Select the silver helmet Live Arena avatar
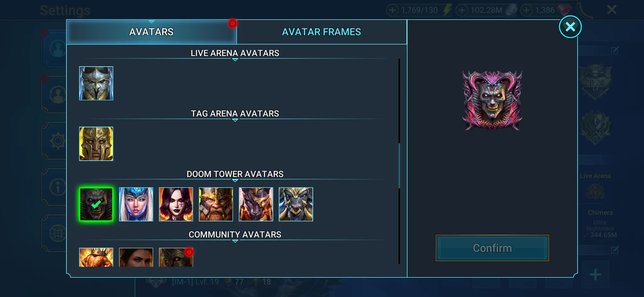This screenshot has height=297, width=644. (x=96, y=83)
